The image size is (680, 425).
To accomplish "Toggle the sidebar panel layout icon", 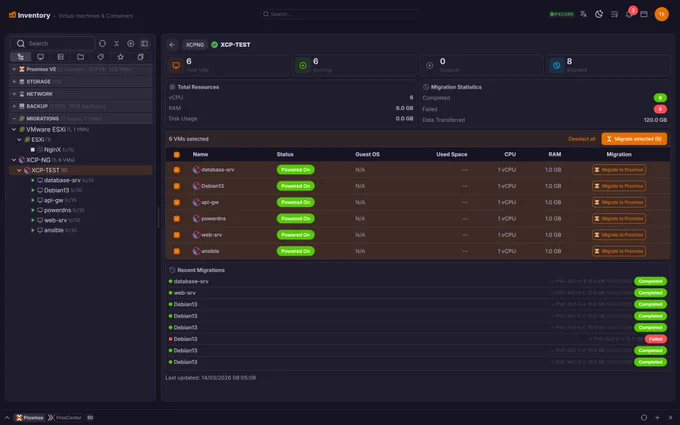I will pyautogui.click(x=144, y=43).
